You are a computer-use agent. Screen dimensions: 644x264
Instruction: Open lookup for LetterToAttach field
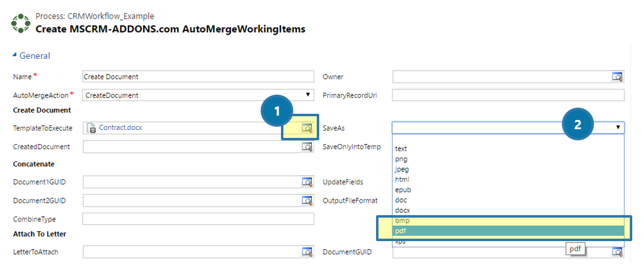point(307,251)
